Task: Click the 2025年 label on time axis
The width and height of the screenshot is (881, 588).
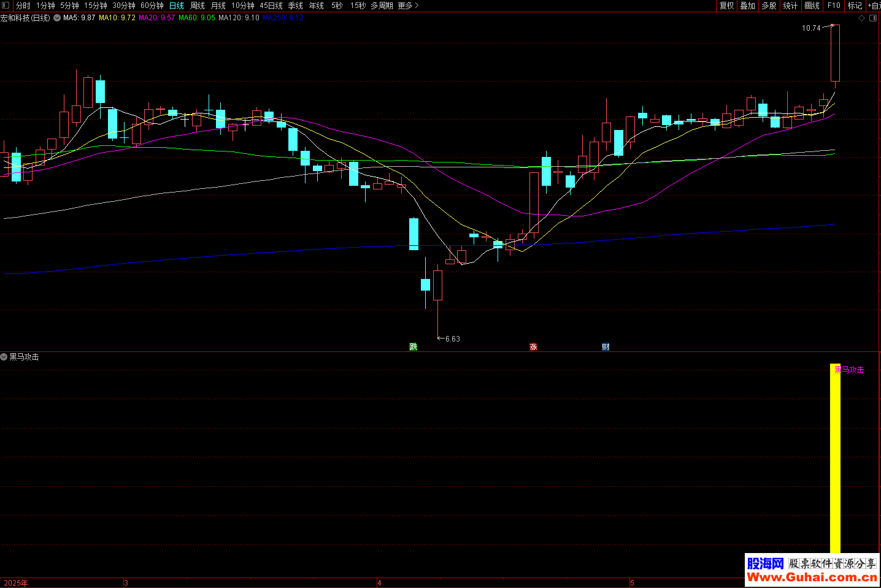Action: (16, 583)
